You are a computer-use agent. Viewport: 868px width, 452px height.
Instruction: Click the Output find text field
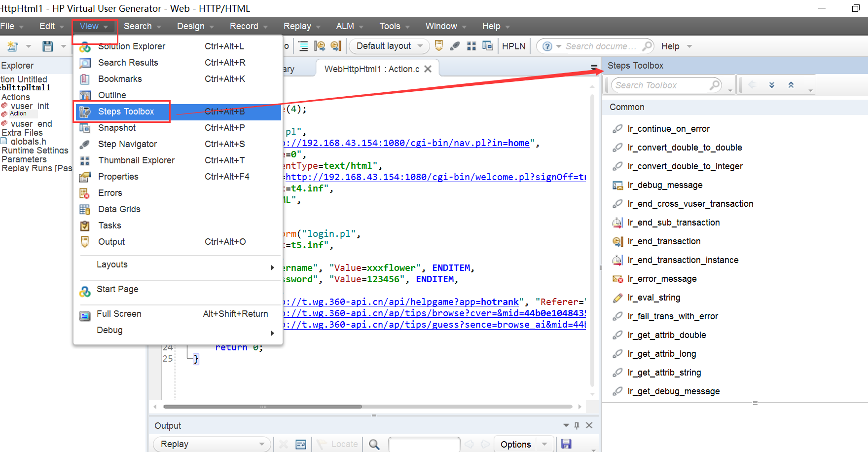[424, 444]
